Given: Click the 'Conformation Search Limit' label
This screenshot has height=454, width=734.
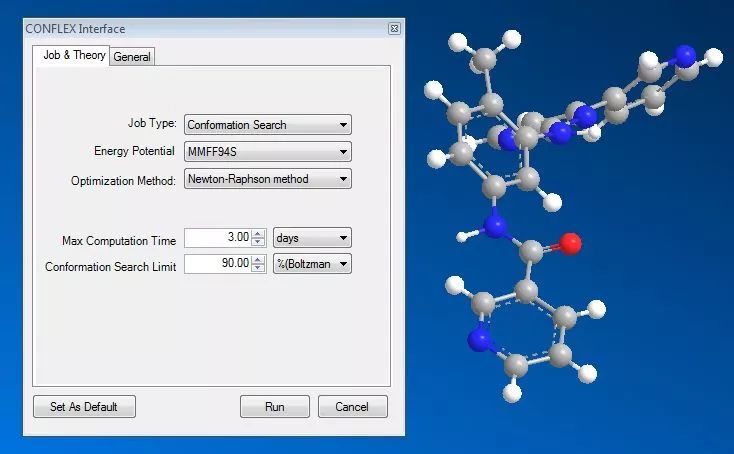Looking at the screenshot, I should (x=110, y=267).
